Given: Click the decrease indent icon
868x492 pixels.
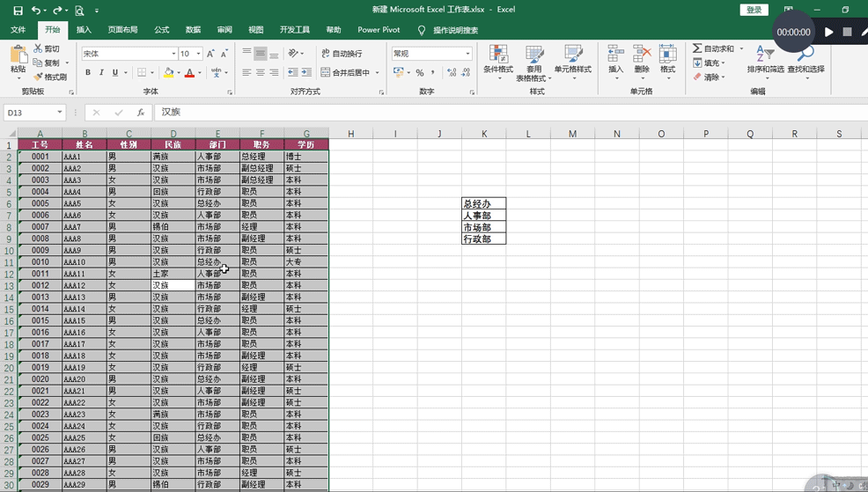Looking at the screenshot, I should click(x=293, y=72).
